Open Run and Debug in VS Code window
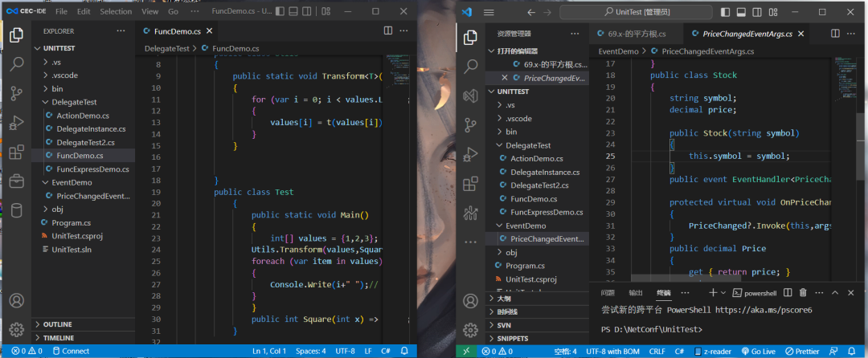The height and width of the screenshot is (358, 868). pyautogui.click(x=470, y=154)
